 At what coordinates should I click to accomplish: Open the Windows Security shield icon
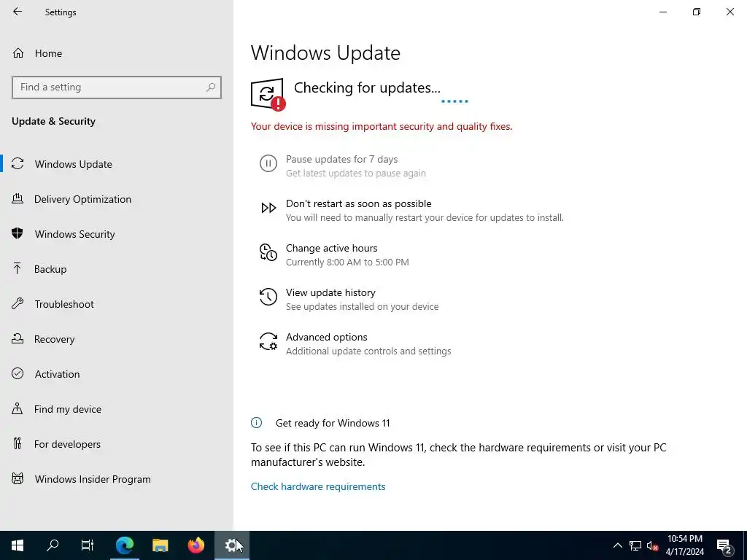point(18,234)
